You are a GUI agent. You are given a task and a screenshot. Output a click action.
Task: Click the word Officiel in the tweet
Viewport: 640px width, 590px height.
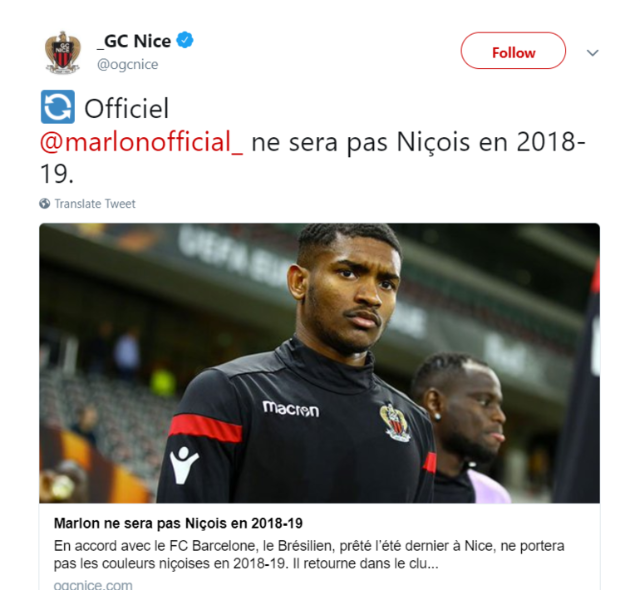[x=126, y=109]
